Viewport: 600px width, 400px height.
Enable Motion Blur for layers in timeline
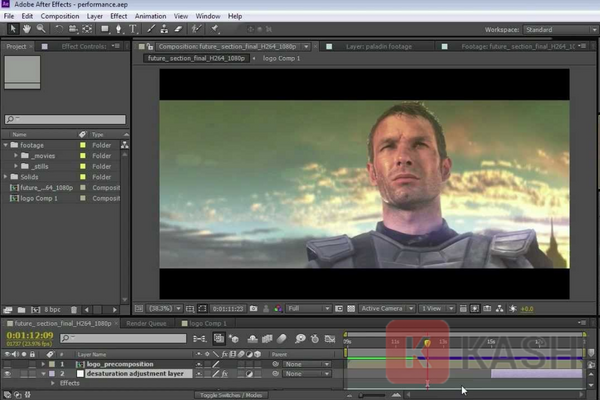point(282,339)
